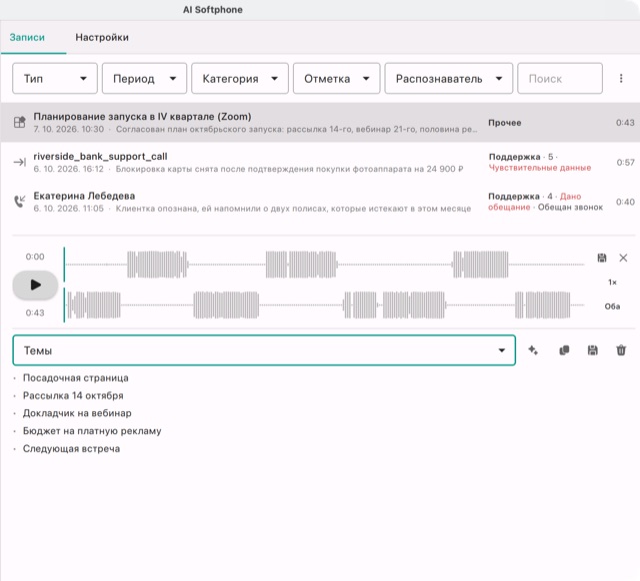640x581 pixels.
Task: Click the import arrow icon of riverside_bank_support_call
Action: point(20,162)
